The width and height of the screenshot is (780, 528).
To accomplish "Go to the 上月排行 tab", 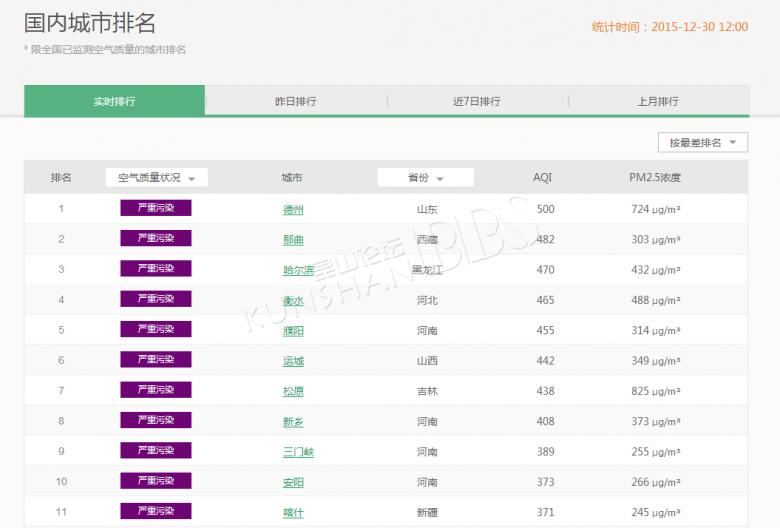I will [x=658, y=101].
